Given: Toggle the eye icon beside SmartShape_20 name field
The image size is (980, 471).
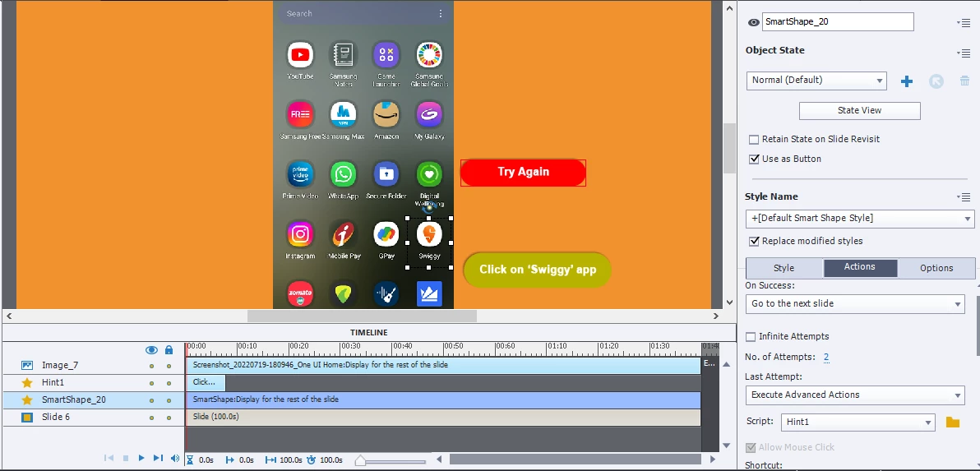Looking at the screenshot, I should click(x=753, y=22).
